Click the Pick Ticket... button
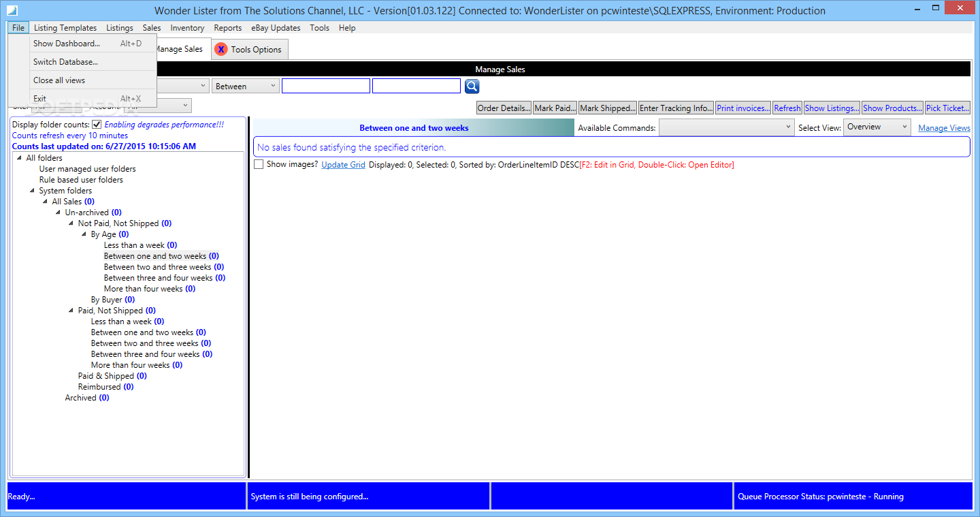The image size is (980, 517). coord(948,108)
